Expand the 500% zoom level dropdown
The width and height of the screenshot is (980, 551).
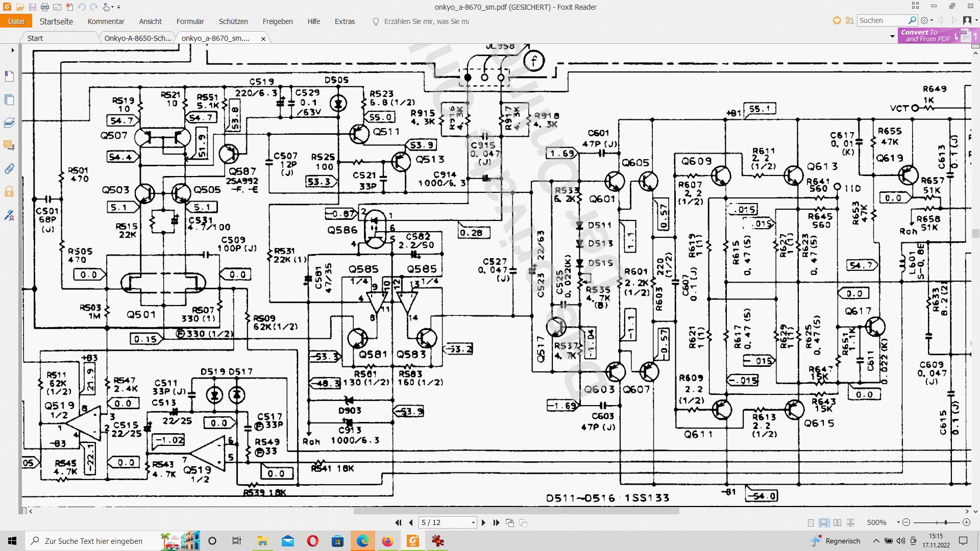[x=898, y=522]
